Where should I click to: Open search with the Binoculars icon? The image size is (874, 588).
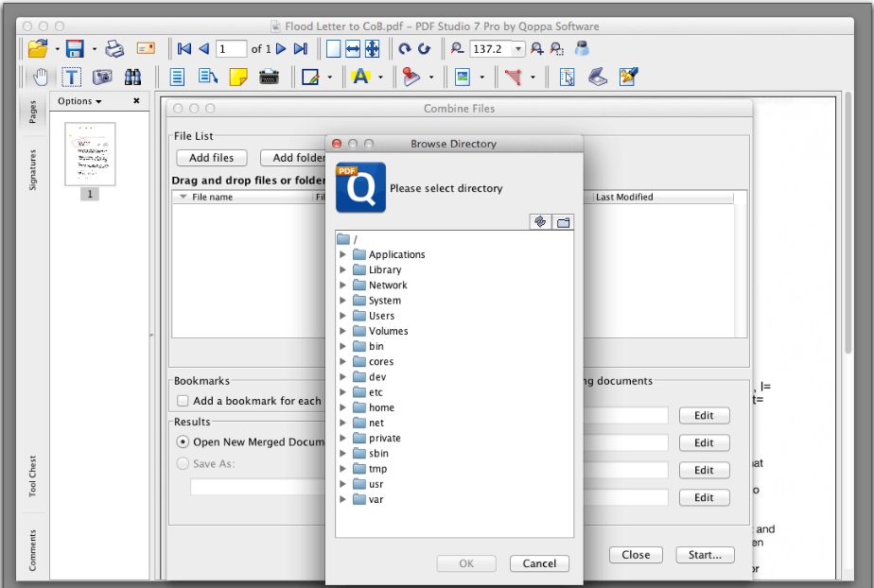pyautogui.click(x=133, y=77)
